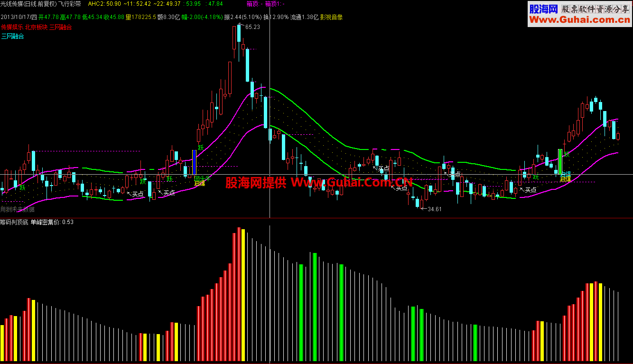Click the 单峰密集价: 0.53 value
This screenshot has height=364, width=633.
(52, 222)
